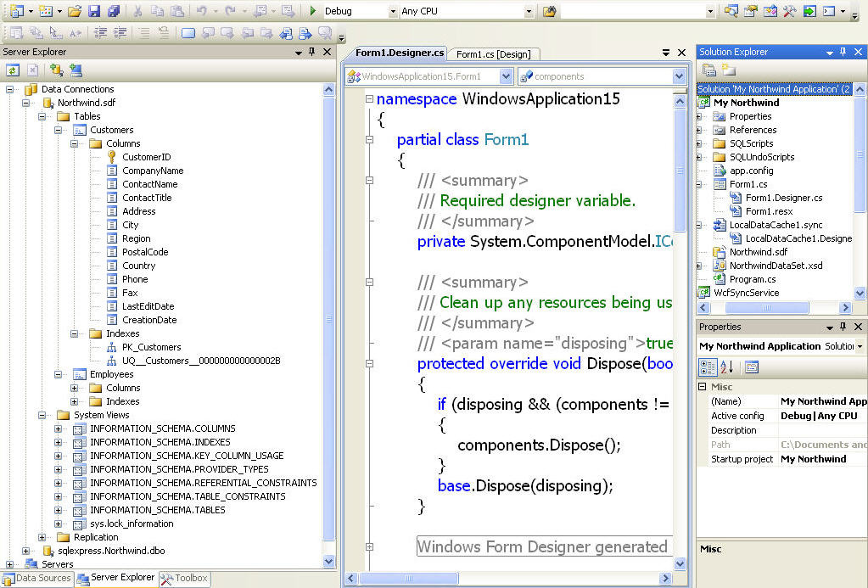This screenshot has height=588, width=868.
Task: Click Refresh icon in Server Explorer
Action: tap(13, 70)
